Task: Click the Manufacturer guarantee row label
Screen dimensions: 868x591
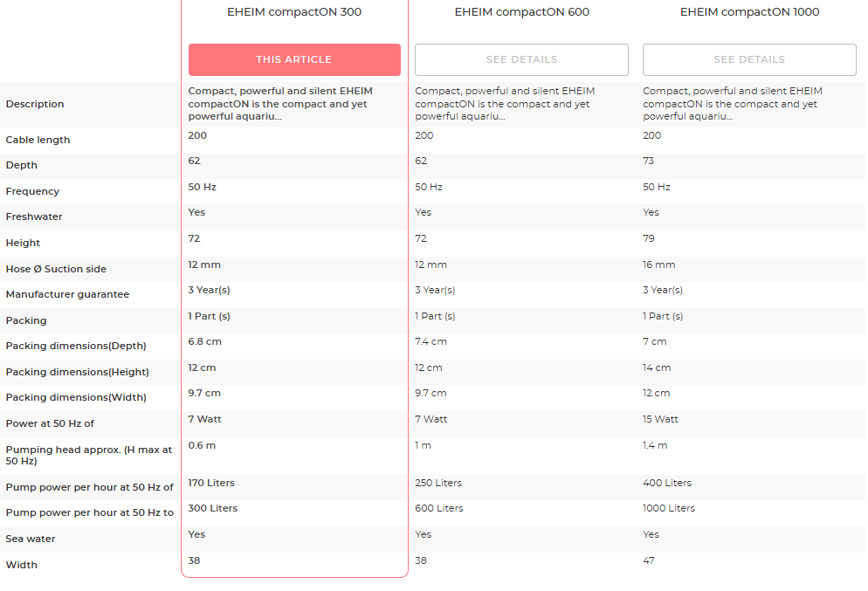Action: pyautogui.click(x=67, y=294)
